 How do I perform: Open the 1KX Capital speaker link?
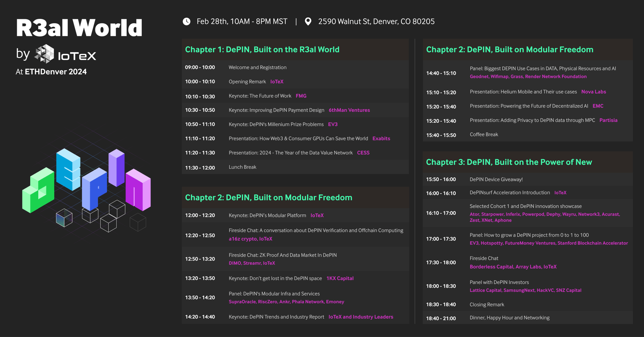pyautogui.click(x=340, y=278)
